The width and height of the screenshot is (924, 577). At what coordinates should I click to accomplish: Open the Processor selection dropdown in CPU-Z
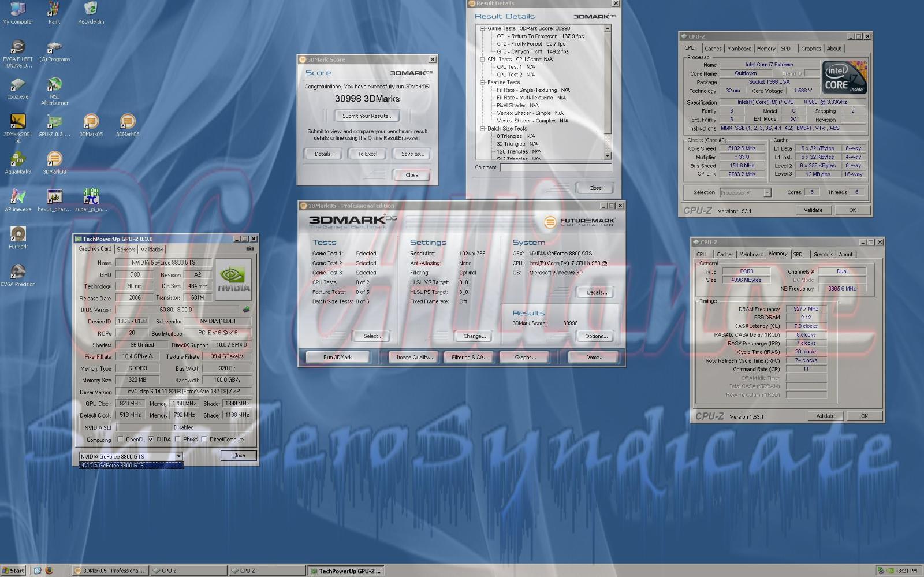pyautogui.click(x=767, y=193)
